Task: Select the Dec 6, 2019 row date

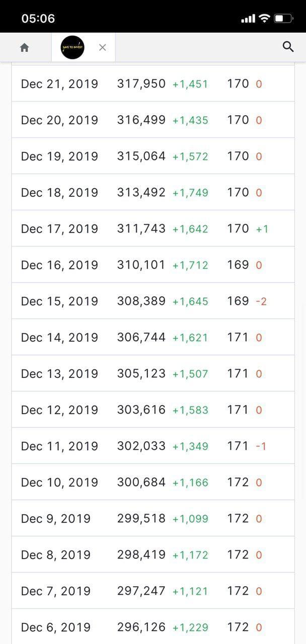Action: coord(55,627)
